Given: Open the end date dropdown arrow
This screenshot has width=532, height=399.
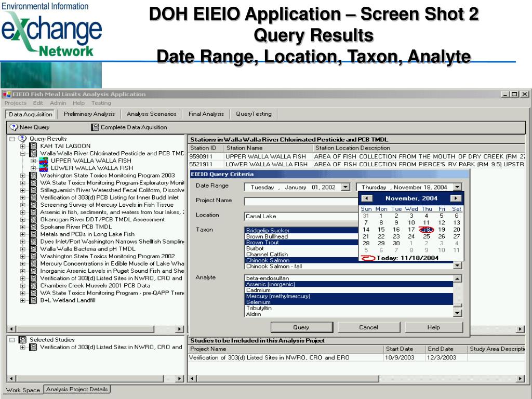Looking at the screenshot, I should (457, 187).
